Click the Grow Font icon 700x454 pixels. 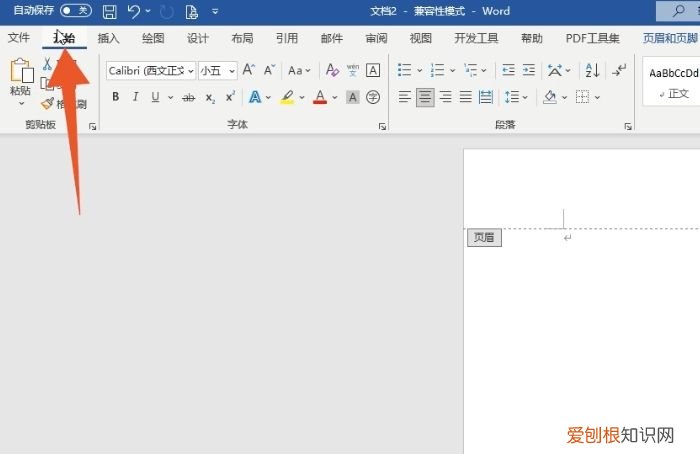tap(249, 70)
